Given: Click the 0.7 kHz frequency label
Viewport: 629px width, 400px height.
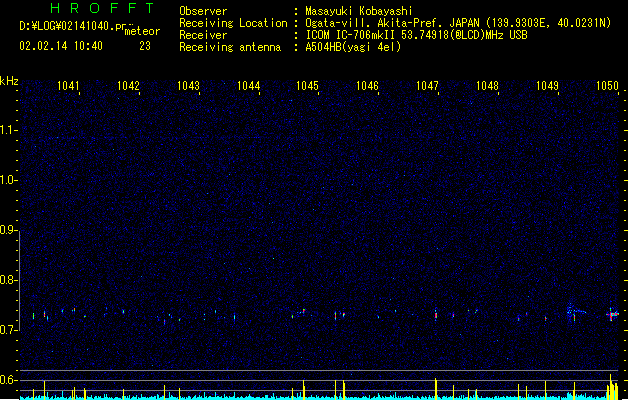Looking at the screenshot, I should click(8, 330).
